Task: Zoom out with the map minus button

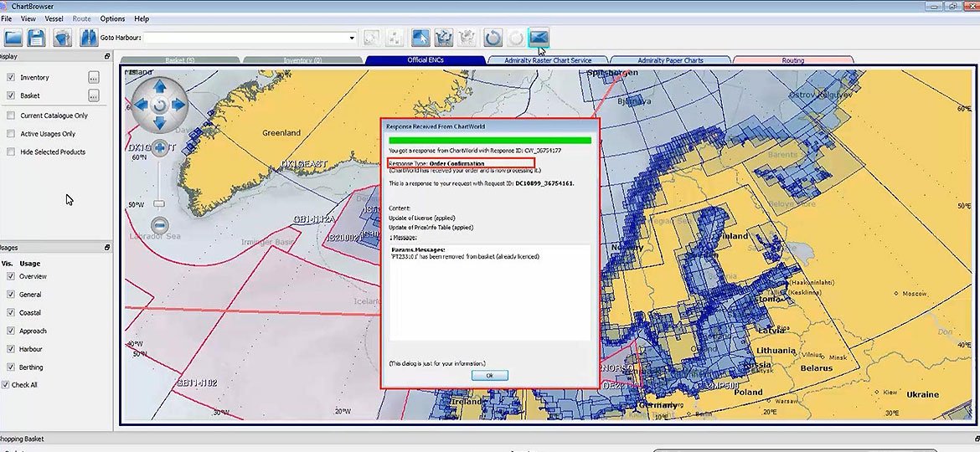Action: click(159, 224)
